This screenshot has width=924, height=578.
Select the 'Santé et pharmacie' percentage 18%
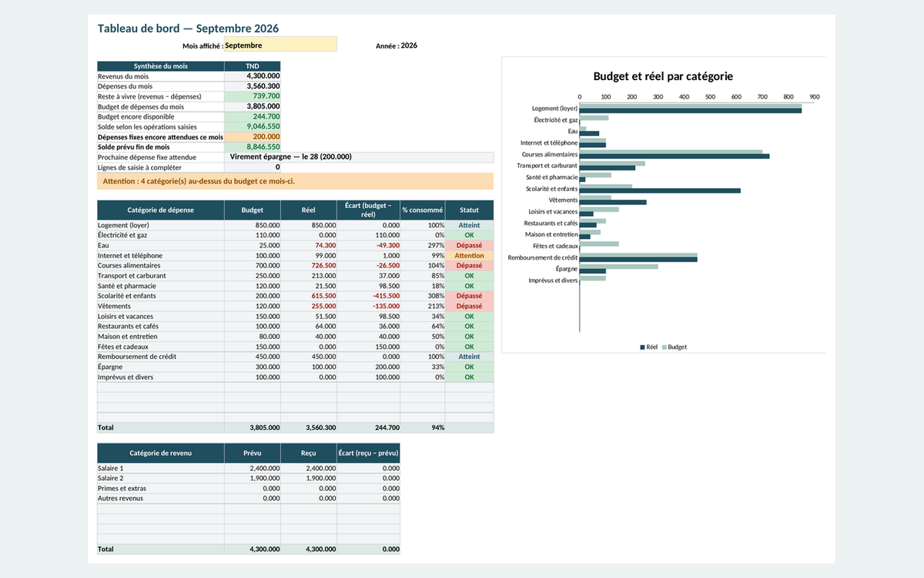[423, 286]
